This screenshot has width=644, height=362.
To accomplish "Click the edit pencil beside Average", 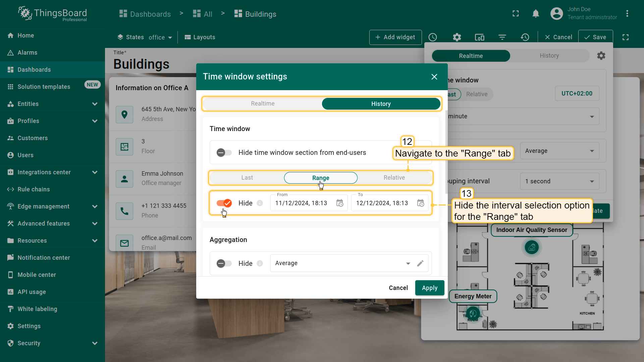I will (x=420, y=263).
